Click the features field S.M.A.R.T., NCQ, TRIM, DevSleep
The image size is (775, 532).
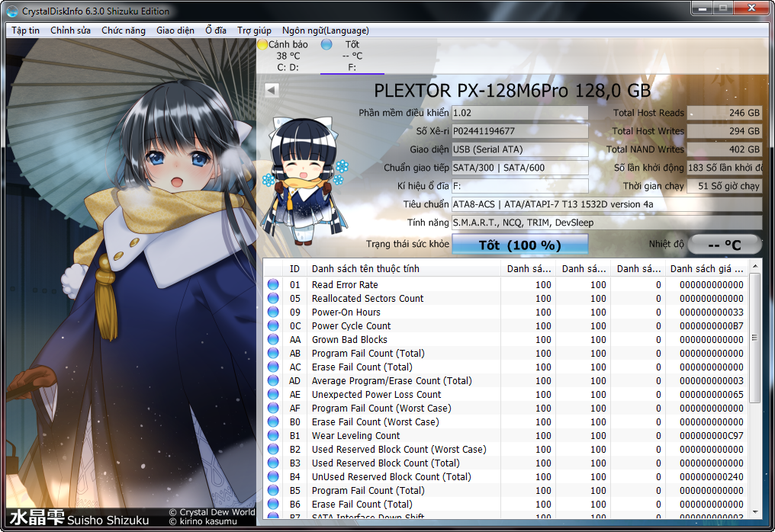point(607,223)
